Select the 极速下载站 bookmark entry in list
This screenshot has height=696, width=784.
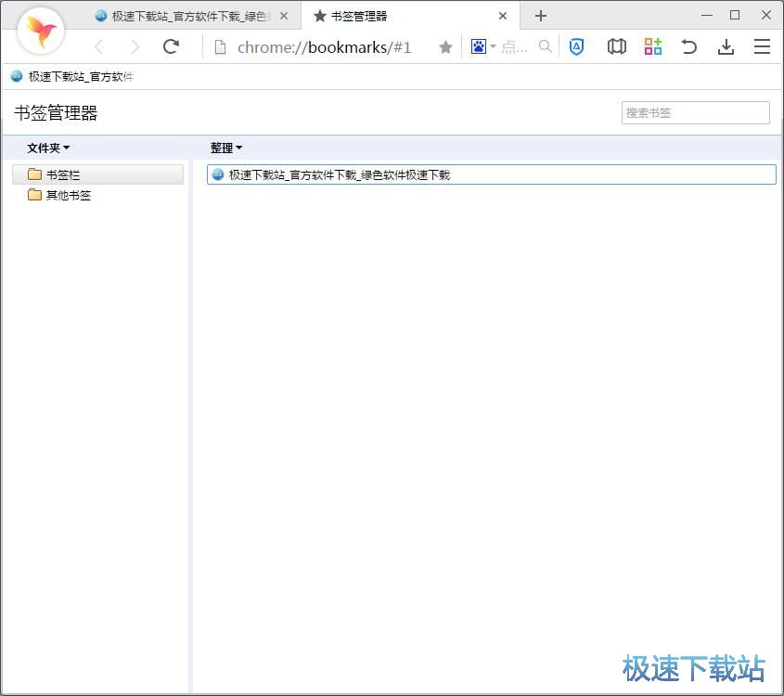[x=492, y=174]
